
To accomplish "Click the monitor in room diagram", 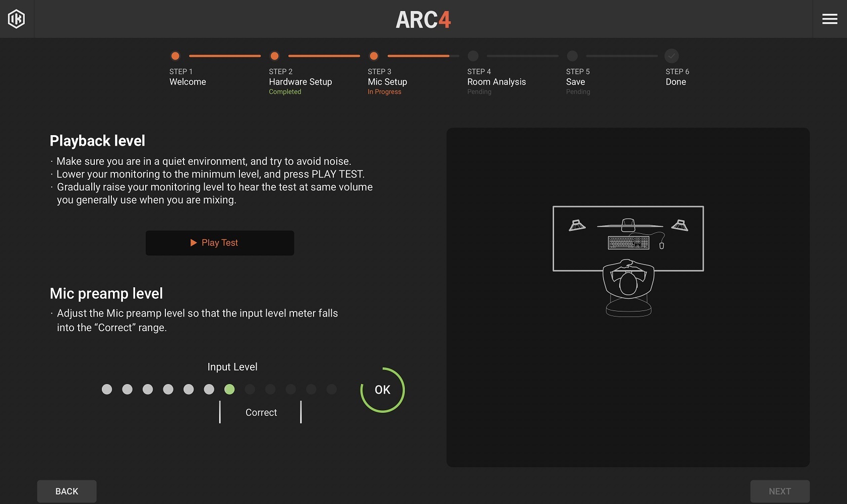I will point(629,225).
